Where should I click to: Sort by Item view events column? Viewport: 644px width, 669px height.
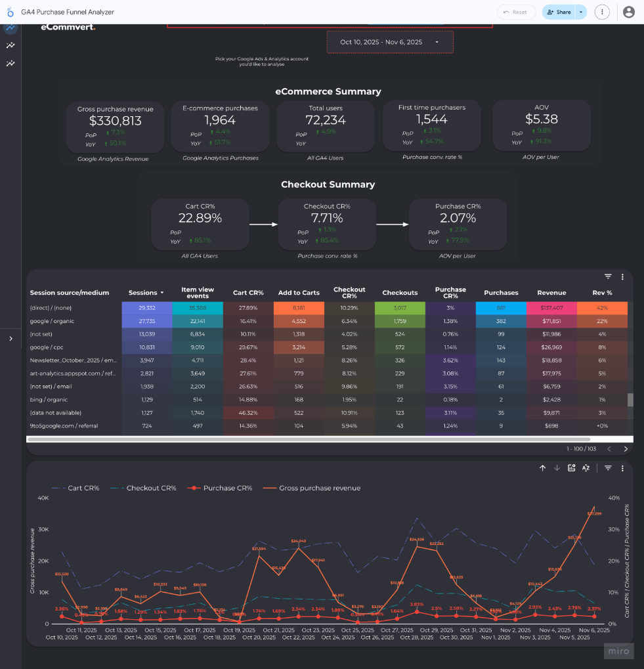198,293
